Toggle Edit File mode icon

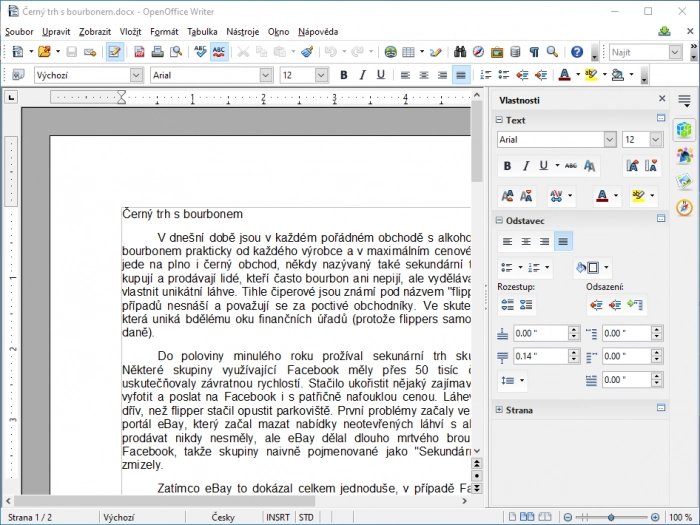pos(115,52)
